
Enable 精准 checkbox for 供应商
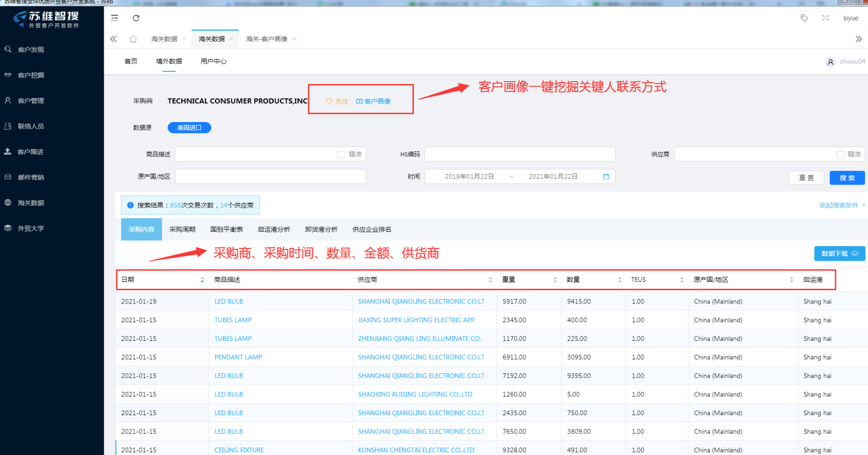840,154
